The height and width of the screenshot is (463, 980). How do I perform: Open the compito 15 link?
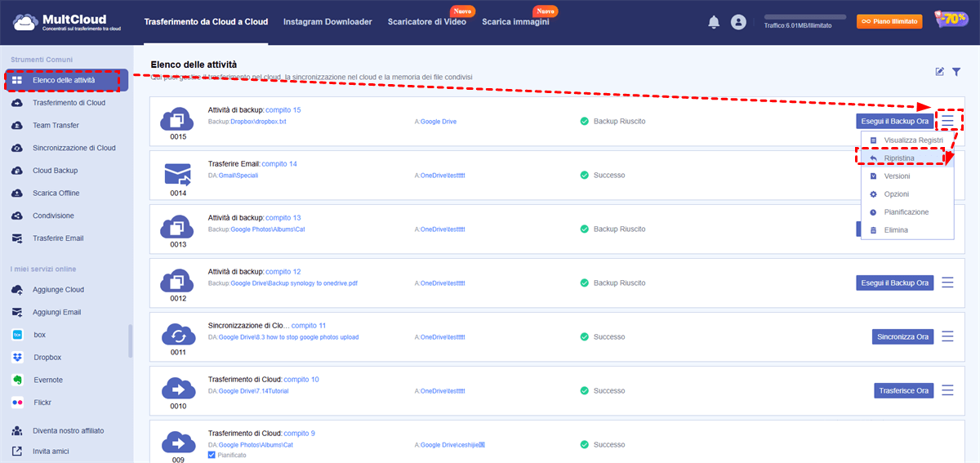[283, 110]
